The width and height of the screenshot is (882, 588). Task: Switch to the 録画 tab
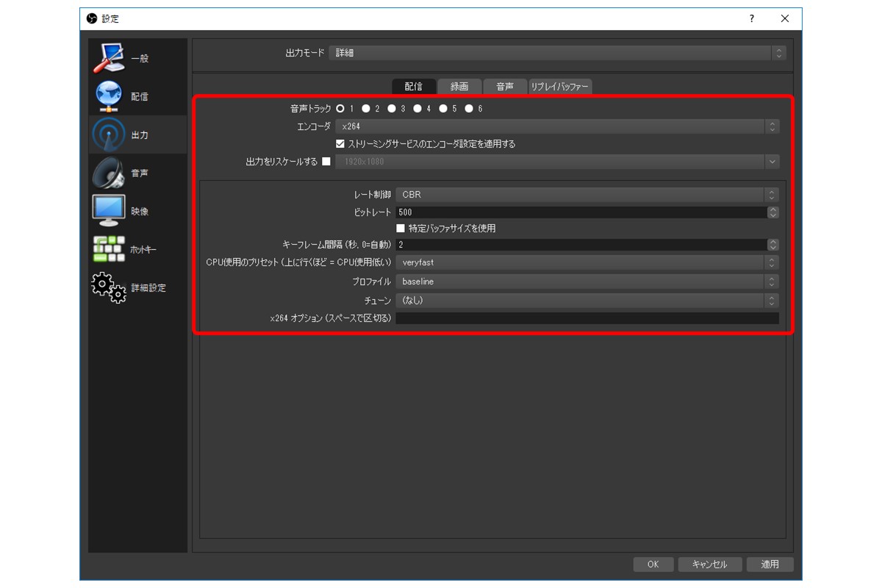459,87
